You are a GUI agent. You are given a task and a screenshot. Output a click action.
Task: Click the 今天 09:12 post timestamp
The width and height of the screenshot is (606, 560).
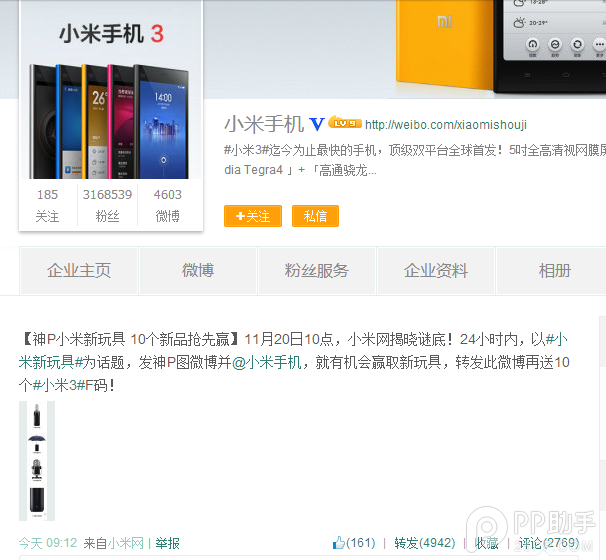[48, 543]
